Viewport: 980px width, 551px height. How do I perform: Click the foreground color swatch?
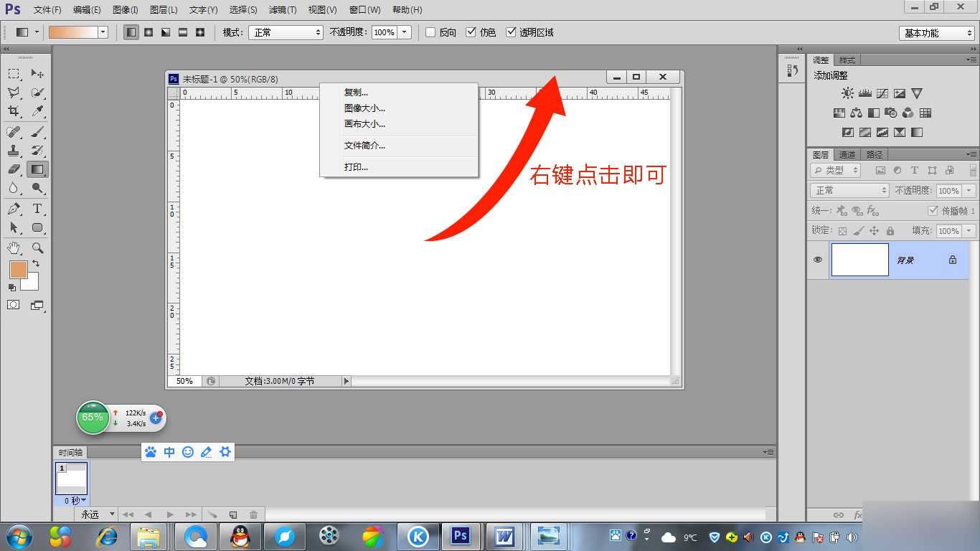[18, 270]
